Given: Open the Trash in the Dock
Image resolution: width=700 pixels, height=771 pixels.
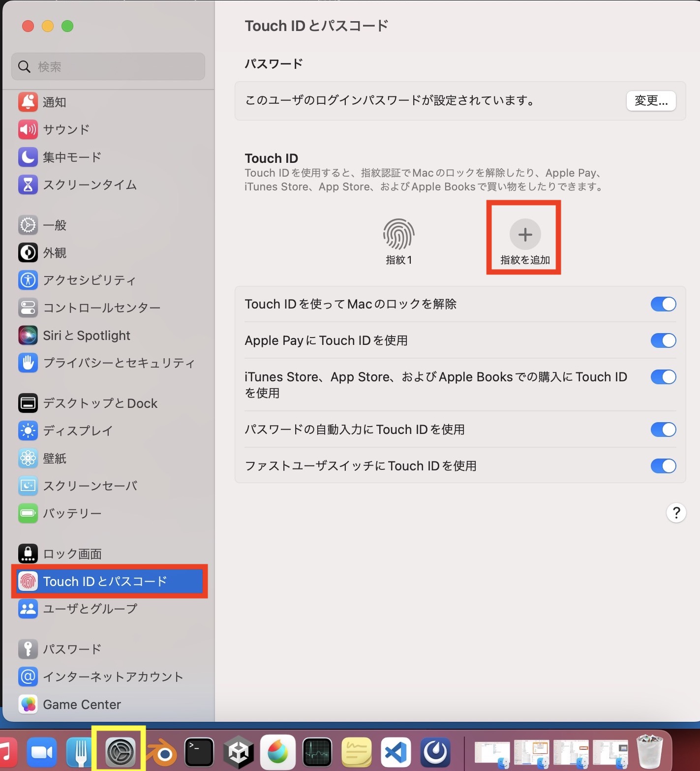Looking at the screenshot, I should [x=649, y=751].
